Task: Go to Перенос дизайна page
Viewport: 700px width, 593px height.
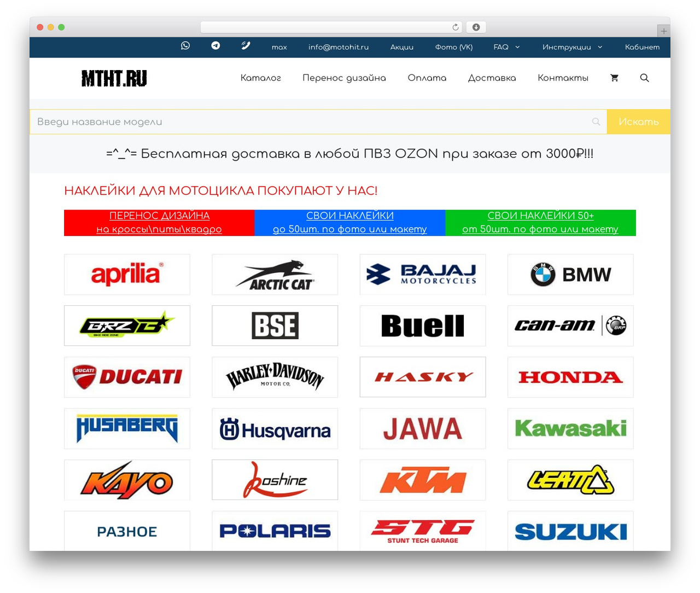Action: (x=344, y=78)
